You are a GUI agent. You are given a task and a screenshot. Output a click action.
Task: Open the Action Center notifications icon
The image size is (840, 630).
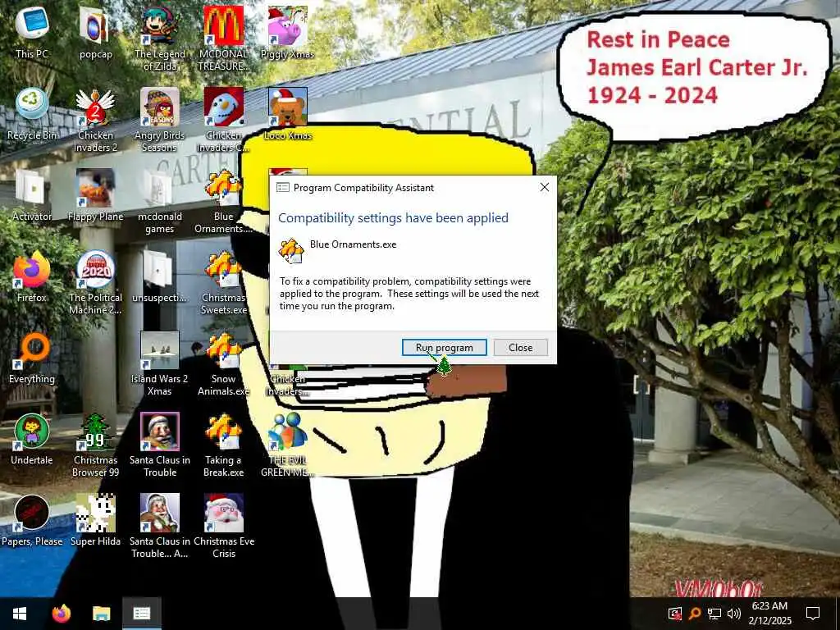pos(813,614)
